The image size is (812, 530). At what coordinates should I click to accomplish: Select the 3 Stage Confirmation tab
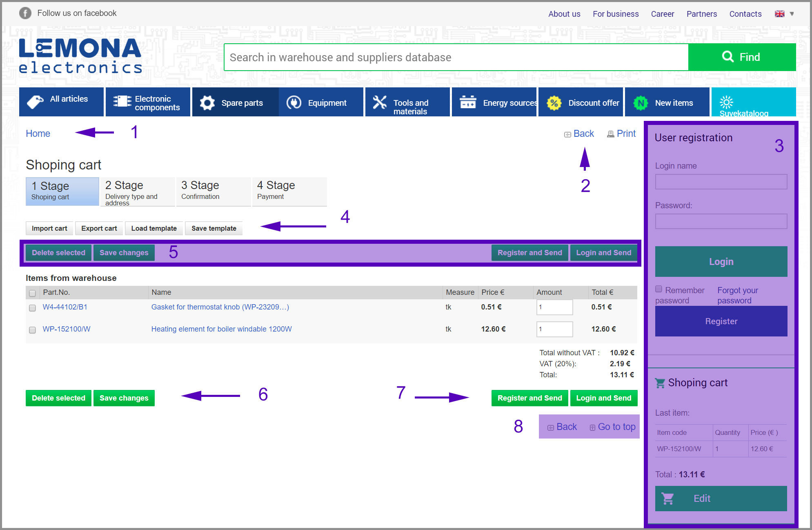coord(214,192)
